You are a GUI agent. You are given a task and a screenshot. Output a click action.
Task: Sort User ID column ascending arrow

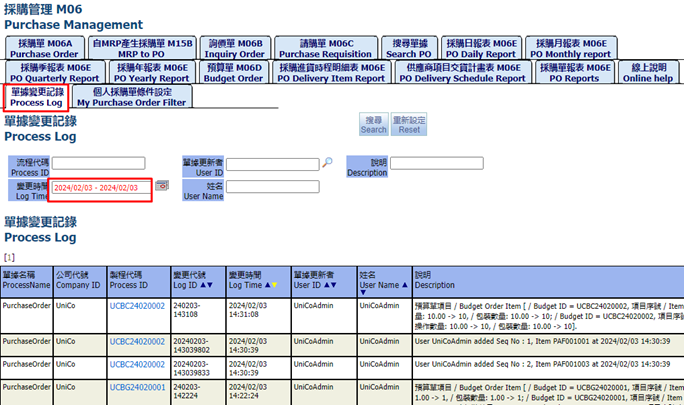click(327, 285)
